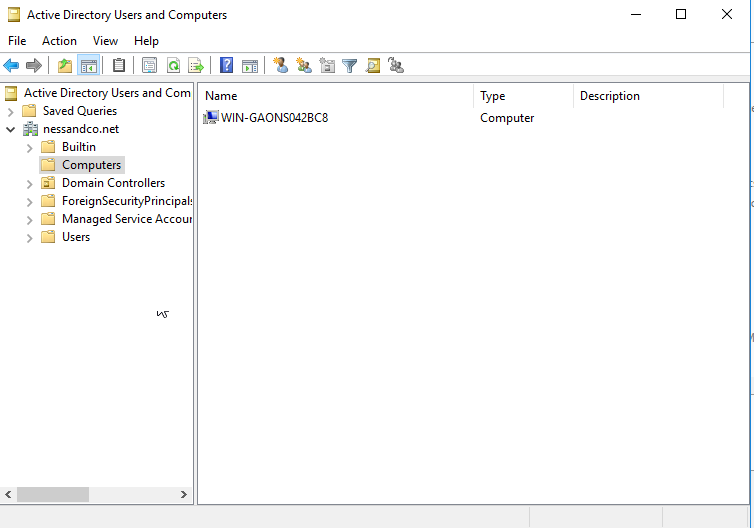The image size is (754, 528).
Task: Select ForeignSecurityPrincipals in the tree
Action: click(127, 201)
